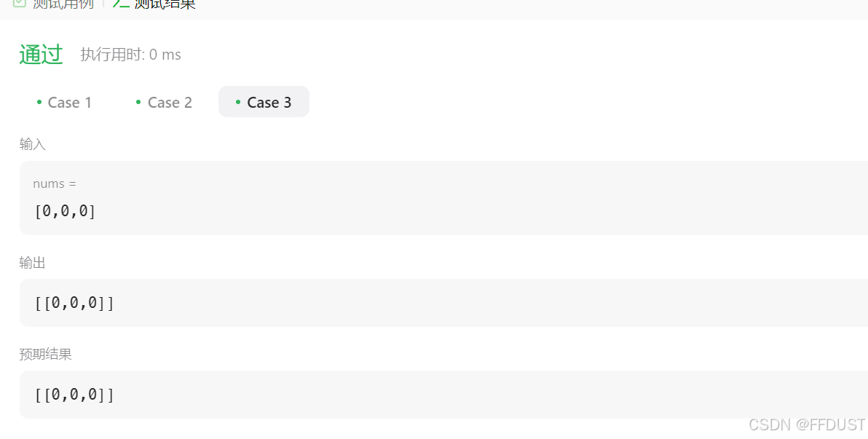Viewport: 868px width, 439px height.
Task: Click the green dot before Case 2
Action: pyautogui.click(x=138, y=102)
